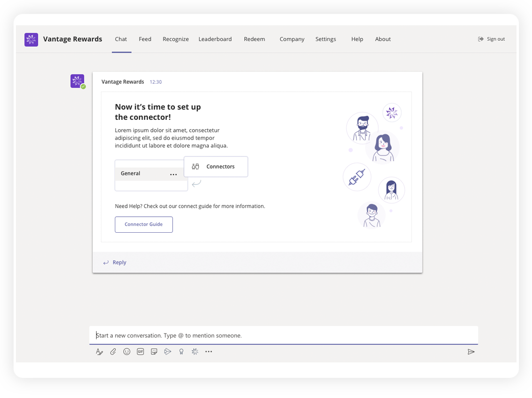Switch to the Feed tab
Viewport: 532px width, 398px height.
[x=145, y=39]
